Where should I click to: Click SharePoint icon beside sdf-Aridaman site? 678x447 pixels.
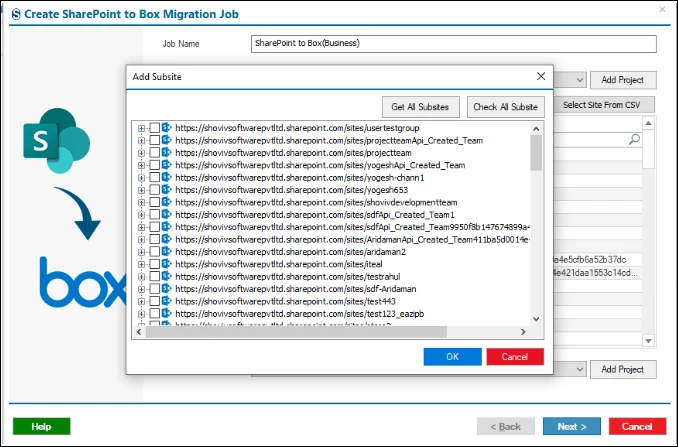click(166, 288)
